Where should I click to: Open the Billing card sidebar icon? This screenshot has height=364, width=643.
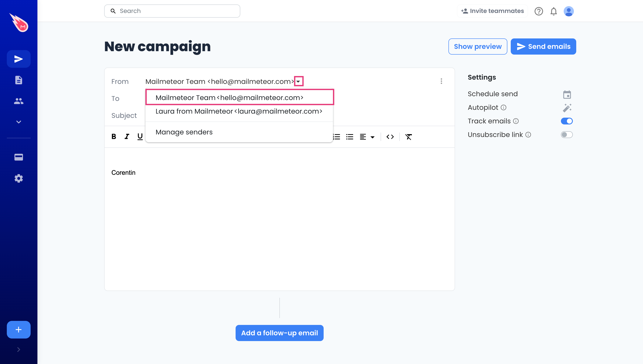pos(18,157)
